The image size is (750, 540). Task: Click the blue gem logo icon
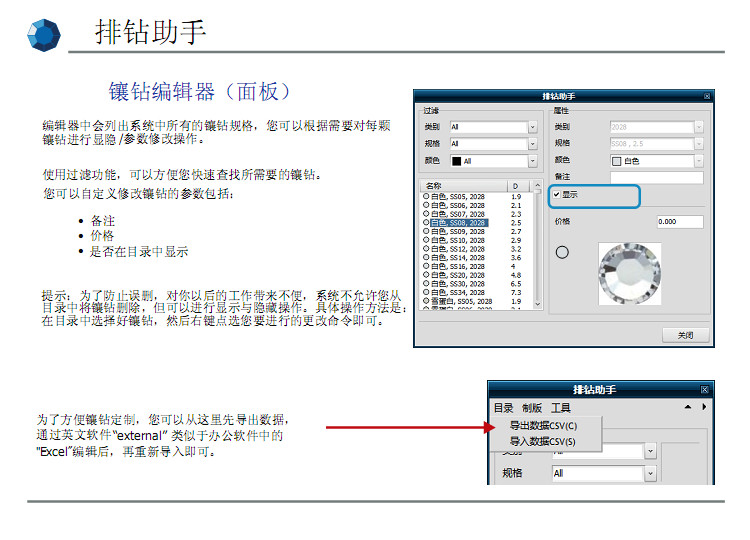43,35
